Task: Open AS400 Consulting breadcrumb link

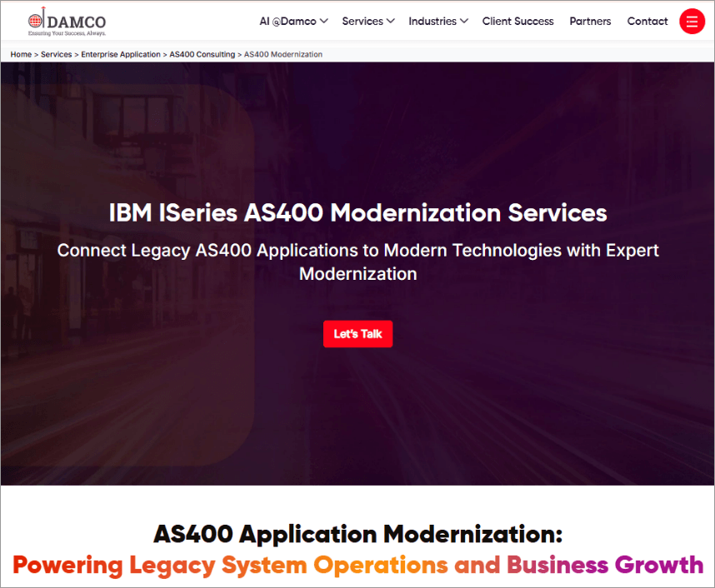Action: pos(202,54)
